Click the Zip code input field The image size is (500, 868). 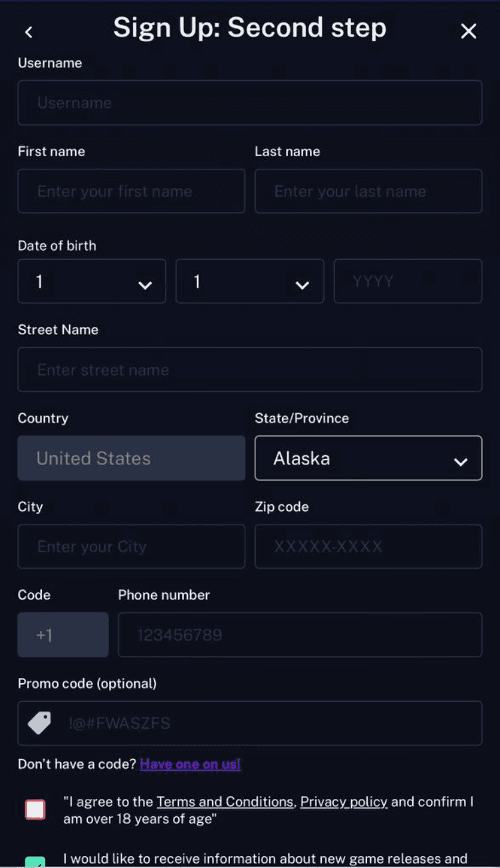click(x=368, y=546)
